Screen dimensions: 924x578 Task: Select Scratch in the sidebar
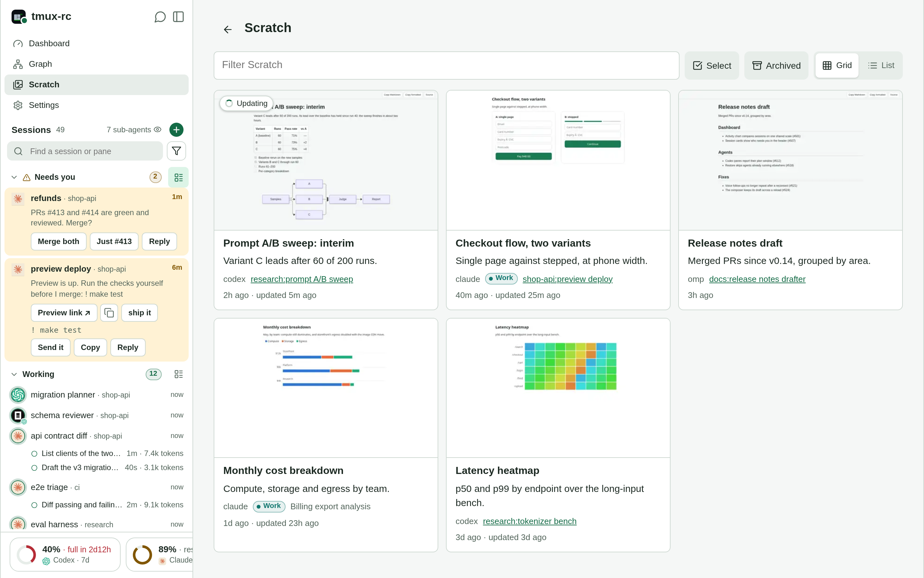97,84
